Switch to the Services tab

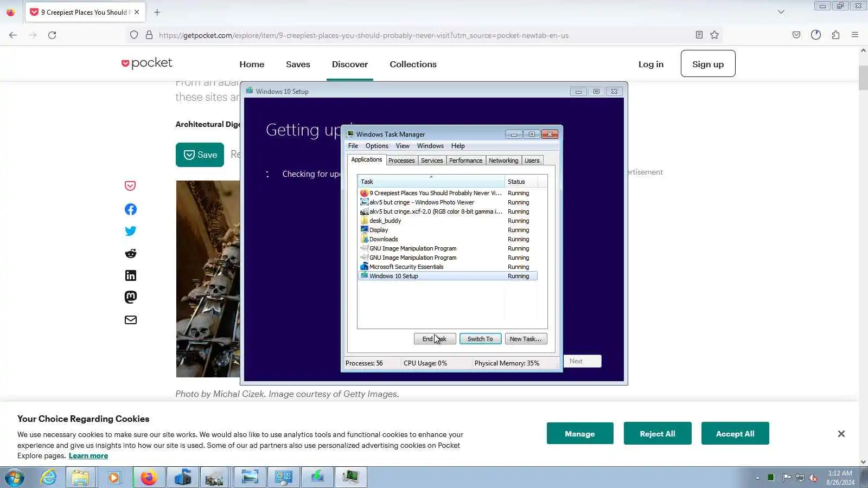[432, 160]
